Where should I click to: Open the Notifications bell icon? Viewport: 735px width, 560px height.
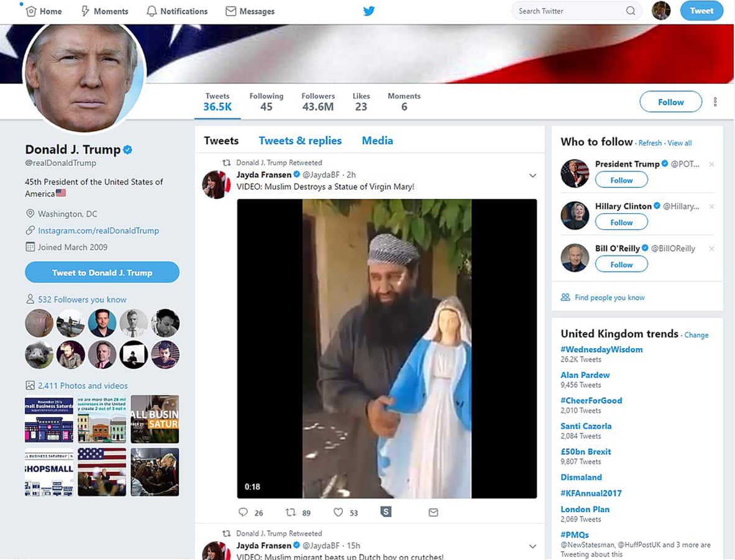coord(151,11)
